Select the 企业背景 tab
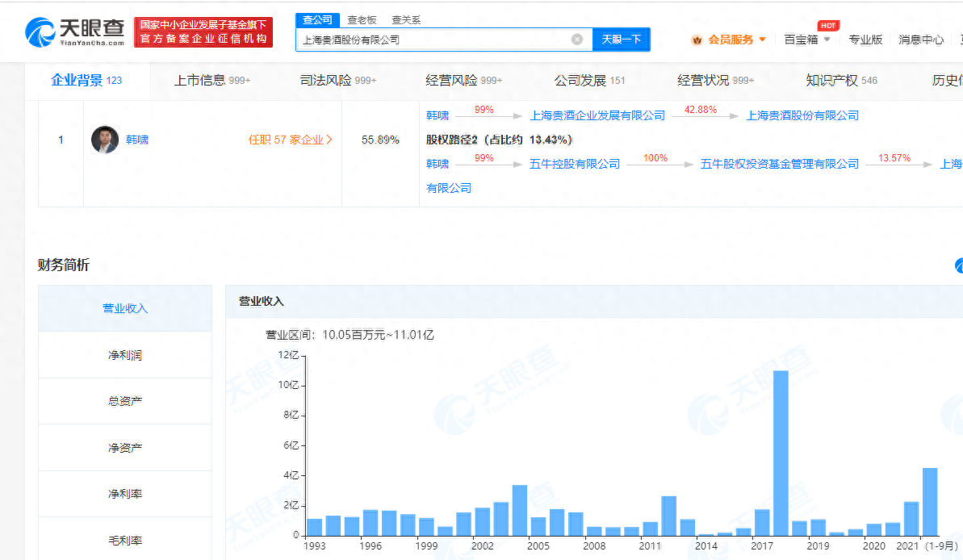This screenshot has height=560, width=963. point(86,81)
